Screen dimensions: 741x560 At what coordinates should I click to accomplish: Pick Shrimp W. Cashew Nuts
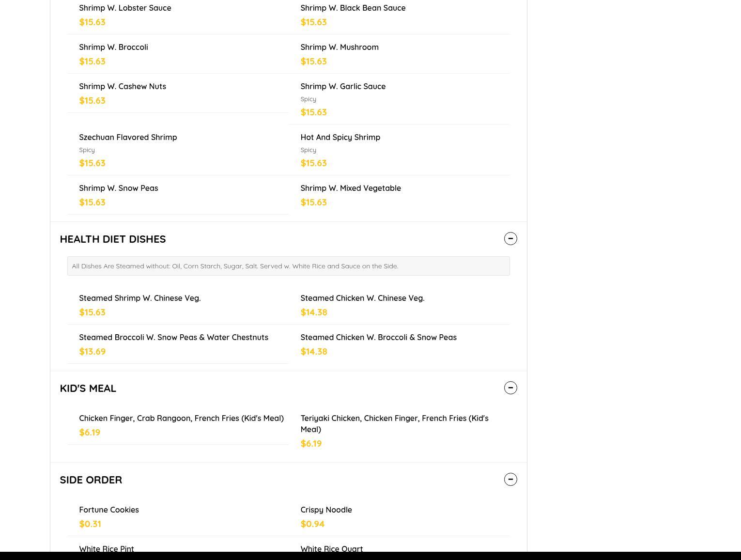[x=122, y=87]
